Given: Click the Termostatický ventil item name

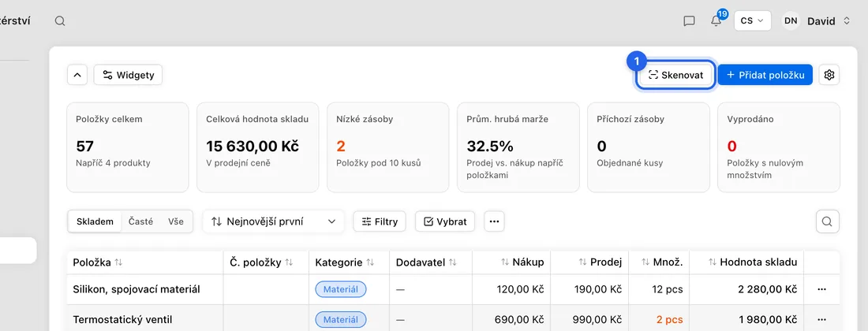Looking at the screenshot, I should (x=122, y=319).
